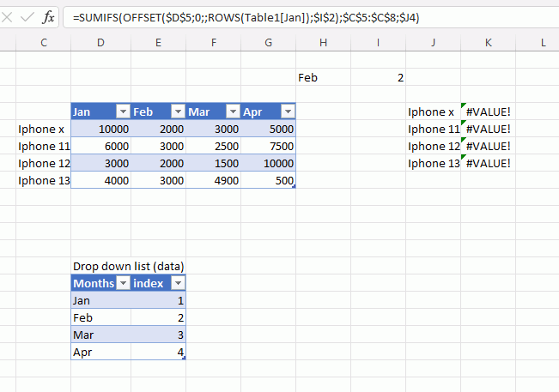
Task: Select the Iphone 12 label in column C
Action: [x=44, y=163]
